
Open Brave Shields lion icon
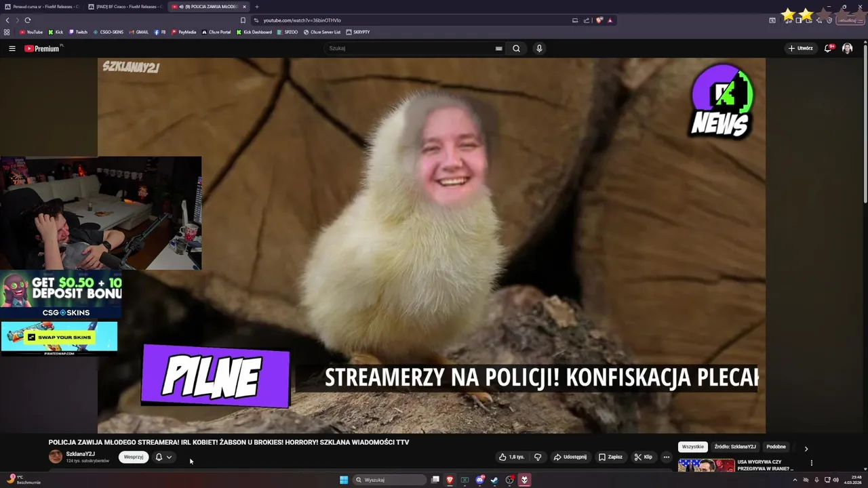(x=599, y=20)
